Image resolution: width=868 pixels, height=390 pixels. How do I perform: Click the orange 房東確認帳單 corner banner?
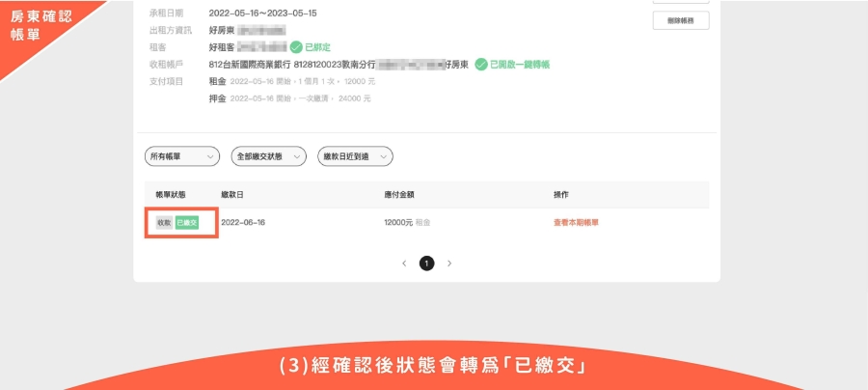pos(41,25)
